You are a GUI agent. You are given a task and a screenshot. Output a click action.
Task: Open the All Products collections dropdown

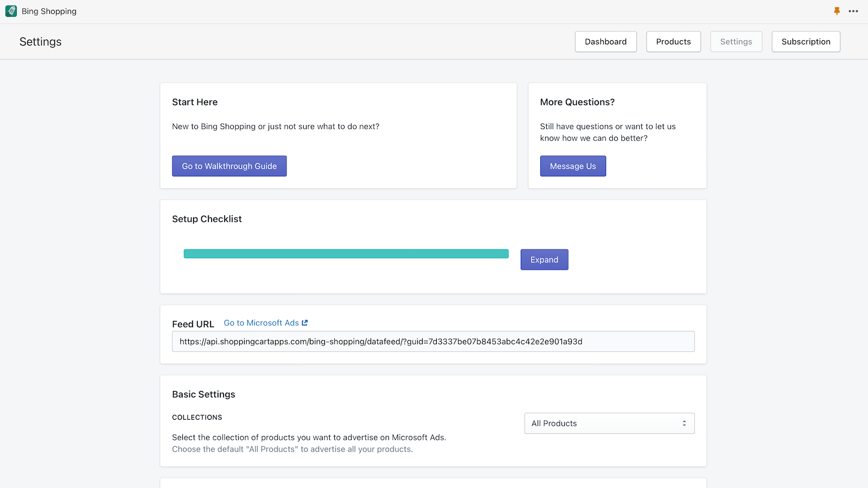[x=609, y=423]
